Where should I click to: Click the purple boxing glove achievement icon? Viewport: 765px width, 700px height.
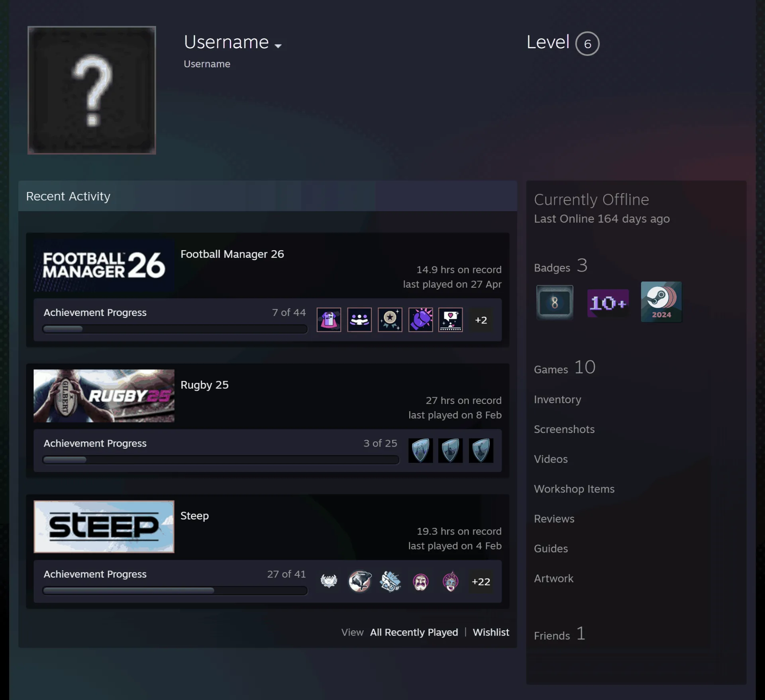click(x=420, y=320)
